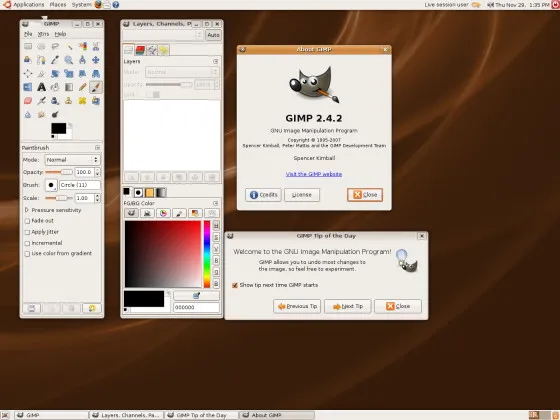Select the Perspective tool
The image size is (560, 420).
[96, 74]
